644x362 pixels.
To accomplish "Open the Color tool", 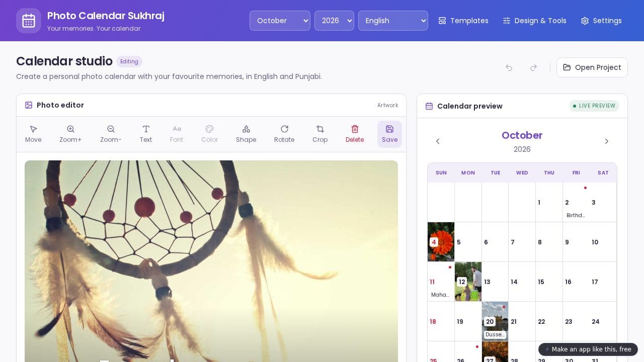I will pyautogui.click(x=210, y=134).
